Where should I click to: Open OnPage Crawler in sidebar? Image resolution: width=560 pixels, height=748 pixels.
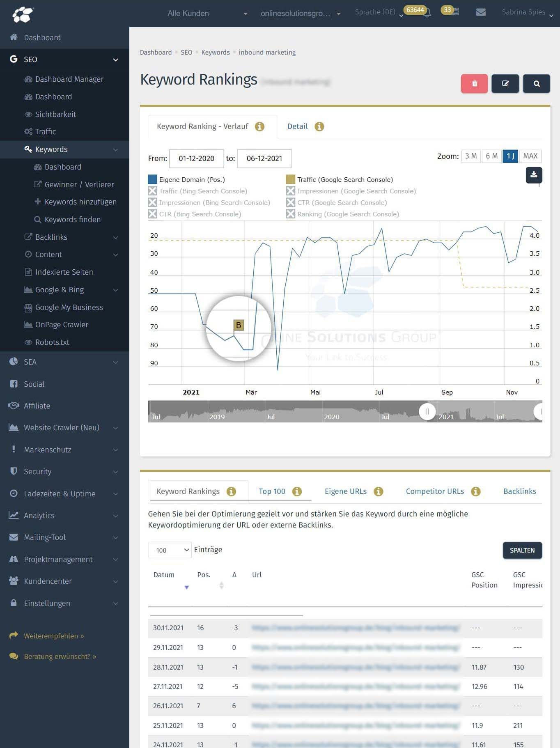point(62,324)
